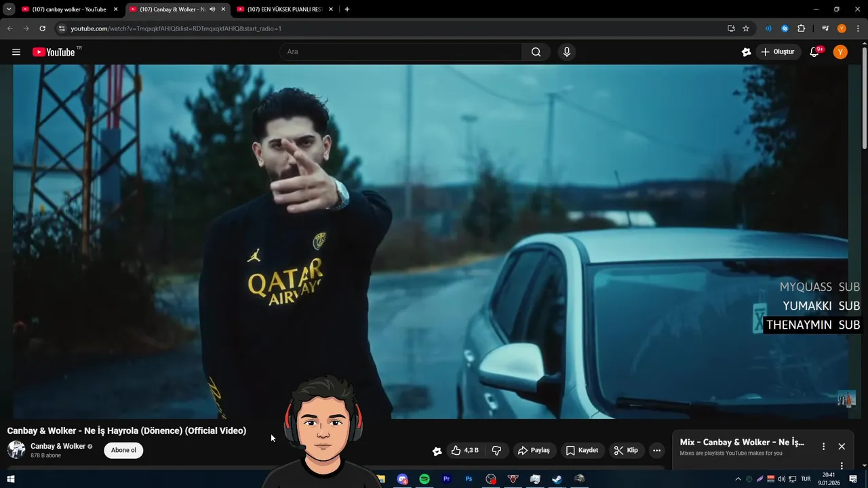Open the Shazam extension icon

pos(785,28)
